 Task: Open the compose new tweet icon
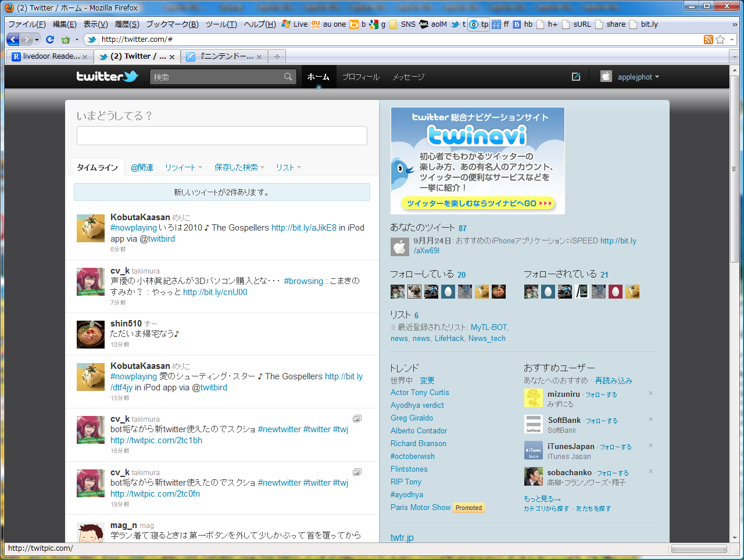point(576,77)
